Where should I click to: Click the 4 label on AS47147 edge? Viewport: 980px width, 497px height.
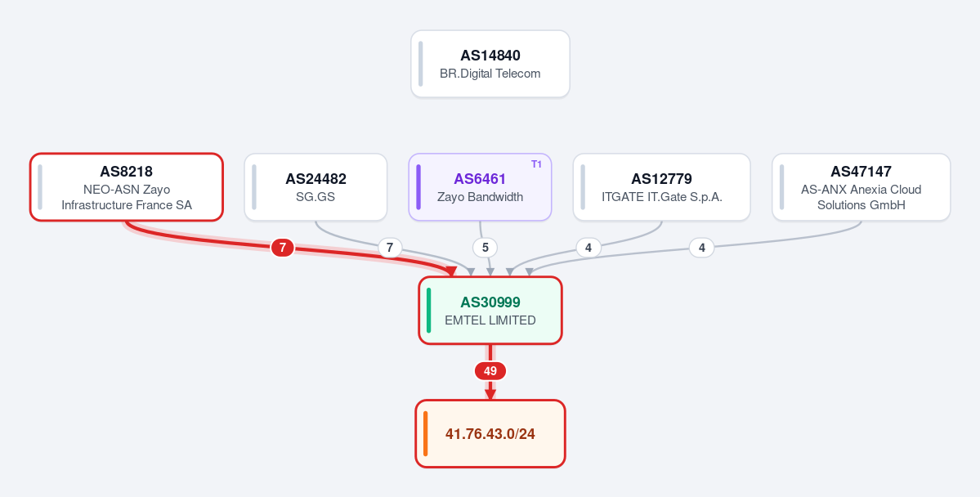(702, 248)
